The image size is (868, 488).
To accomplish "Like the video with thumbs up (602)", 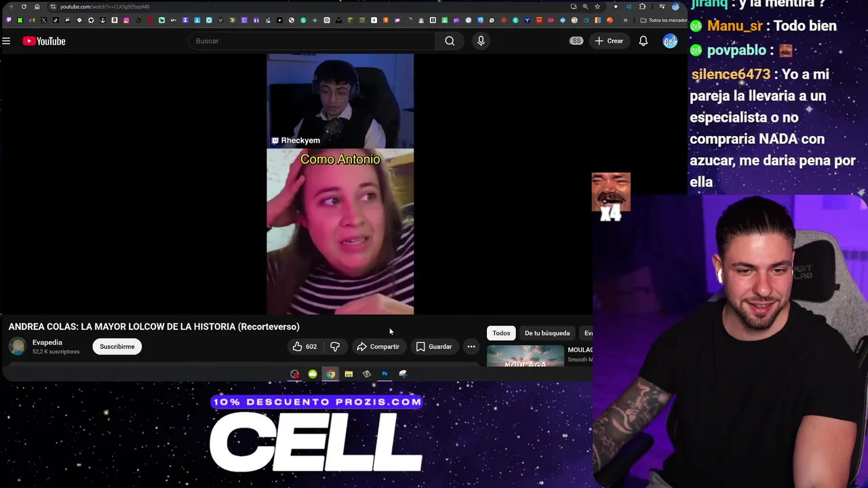I will pos(304,346).
